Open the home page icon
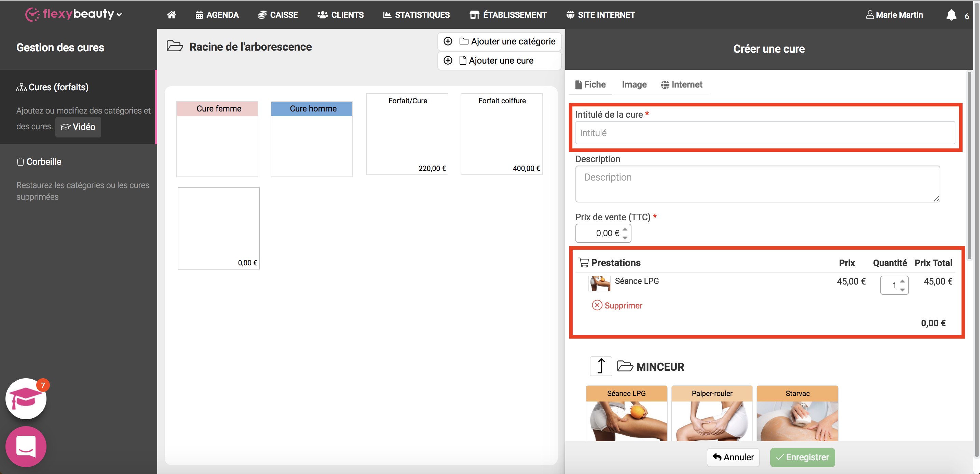 [x=172, y=15]
